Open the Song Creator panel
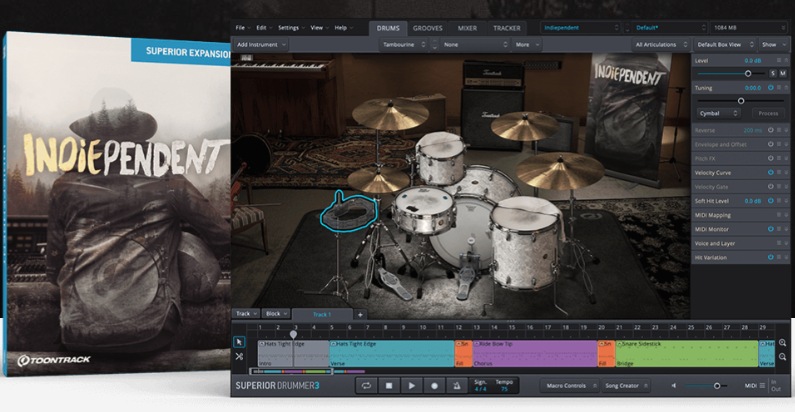This screenshot has width=795, height=412. [x=625, y=386]
